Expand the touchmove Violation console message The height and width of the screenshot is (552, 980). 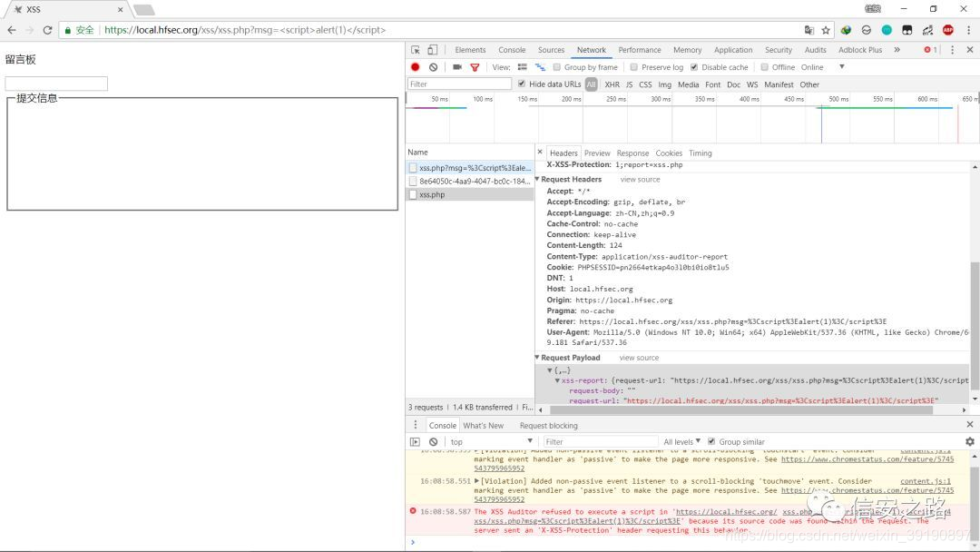click(x=477, y=481)
